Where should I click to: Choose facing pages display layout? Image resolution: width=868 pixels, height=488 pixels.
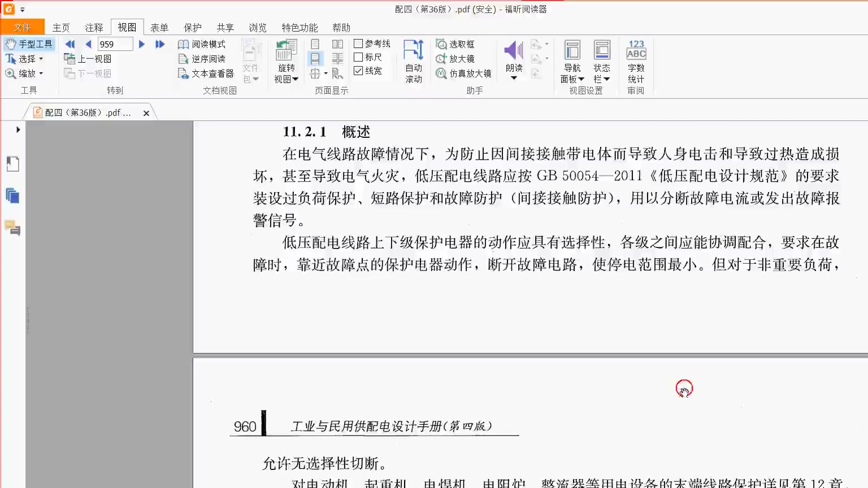(x=337, y=44)
